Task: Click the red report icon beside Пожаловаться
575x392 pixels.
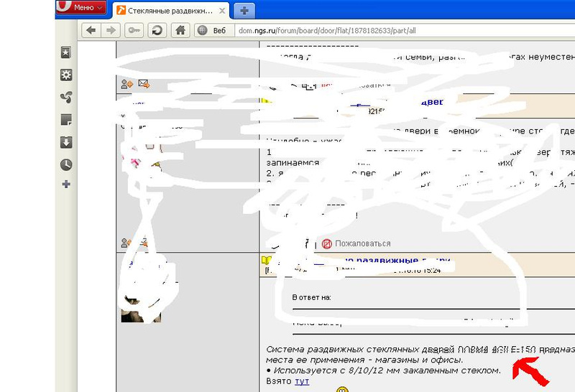Action: click(x=327, y=243)
